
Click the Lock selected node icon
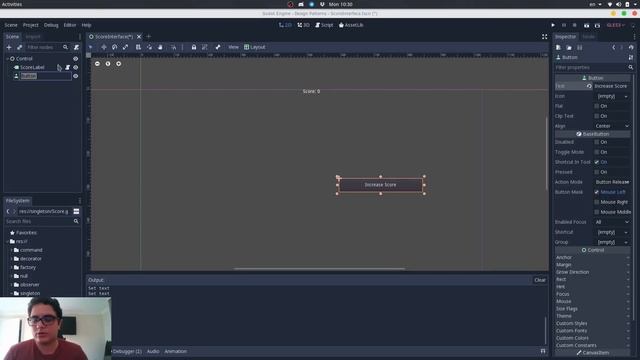point(194,47)
